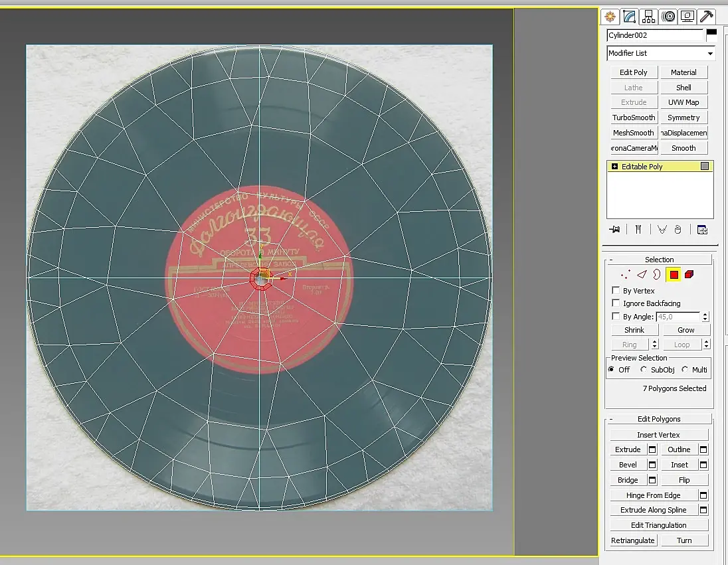Switch to Border sub-object selection mode
This screenshot has width=728, height=565.
[x=657, y=275]
